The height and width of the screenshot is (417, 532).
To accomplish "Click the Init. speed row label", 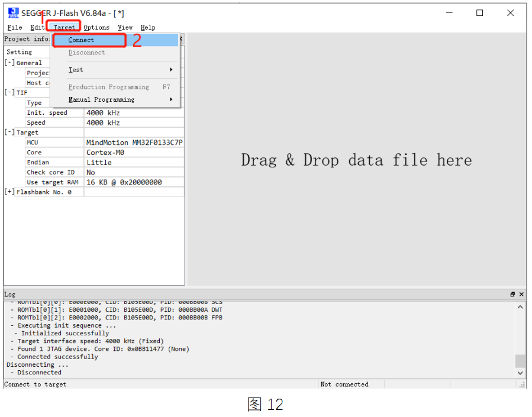I will 47,112.
